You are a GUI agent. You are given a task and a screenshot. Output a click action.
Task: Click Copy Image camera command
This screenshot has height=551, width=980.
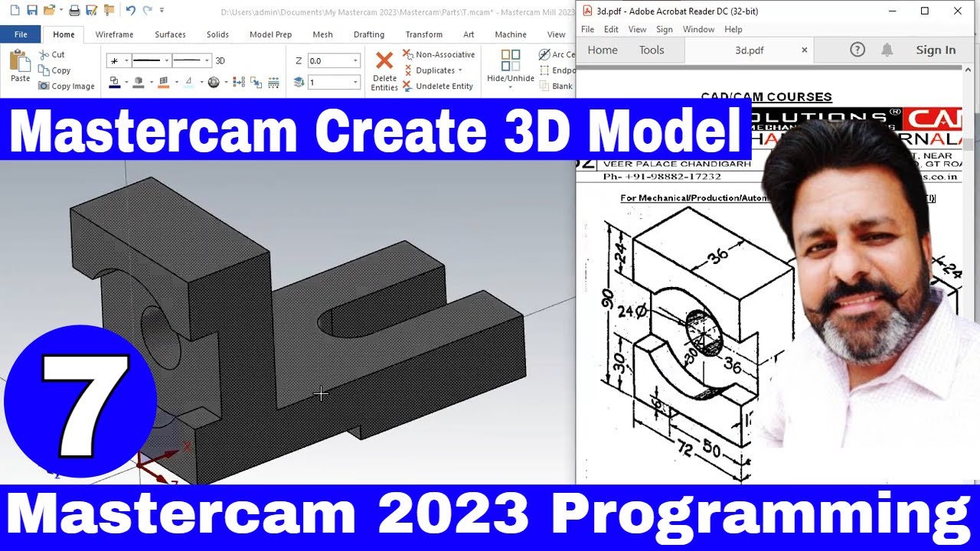[66, 86]
